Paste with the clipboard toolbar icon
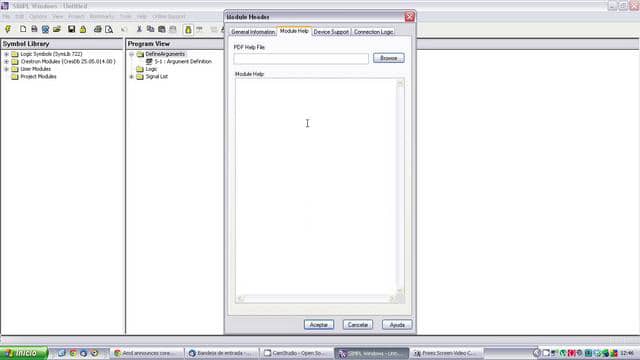640x360 pixels. click(162, 29)
